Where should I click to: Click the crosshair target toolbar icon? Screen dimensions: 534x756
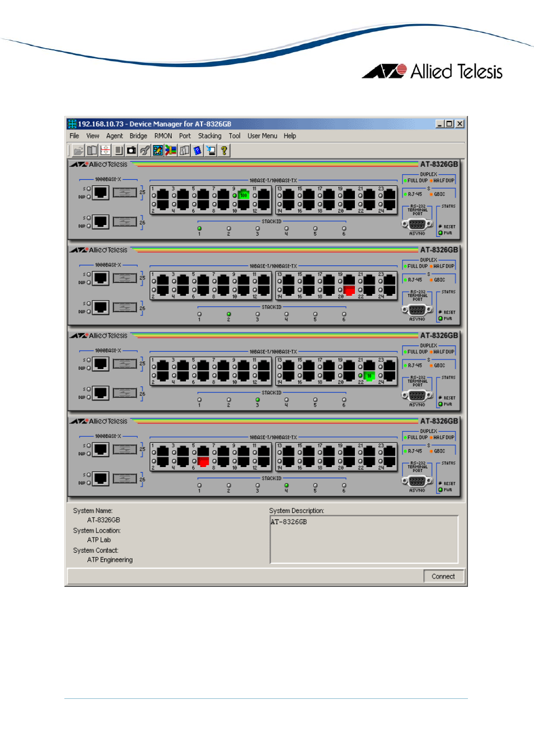105,150
